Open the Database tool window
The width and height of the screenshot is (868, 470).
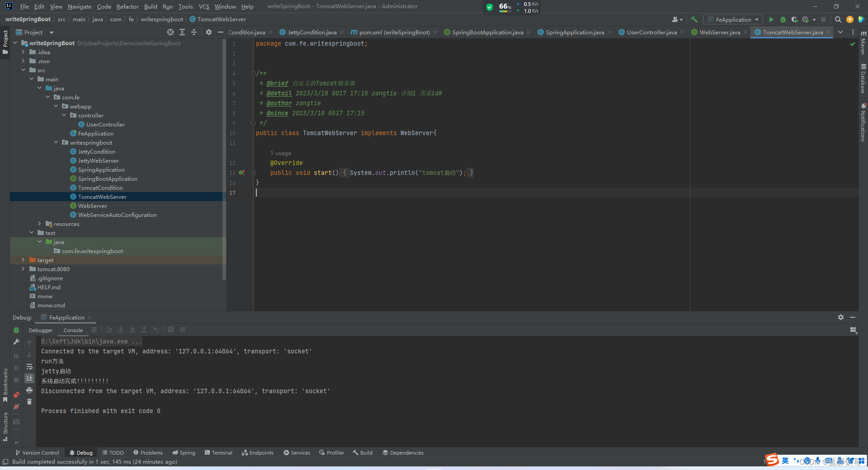click(863, 79)
